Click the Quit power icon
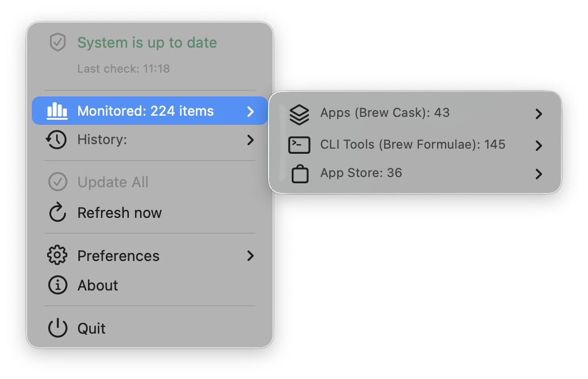The width and height of the screenshot is (588, 379). click(57, 329)
